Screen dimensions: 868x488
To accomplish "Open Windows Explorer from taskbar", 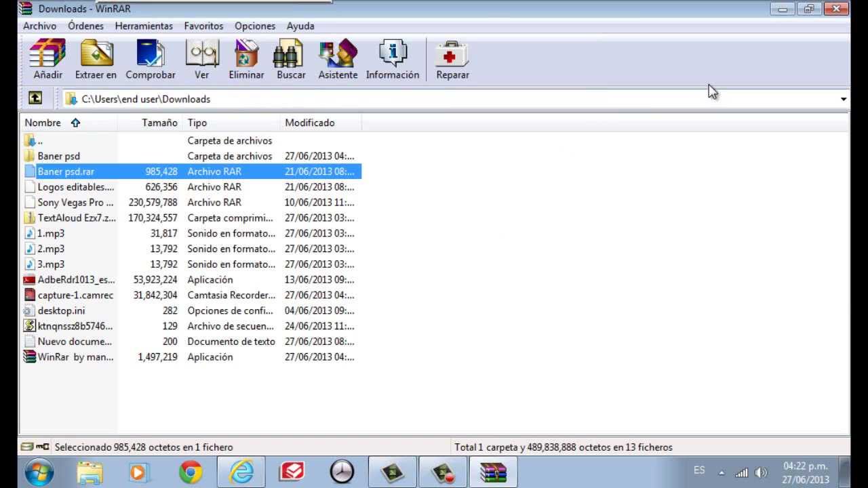I will pyautogui.click(x=90, y=472).
